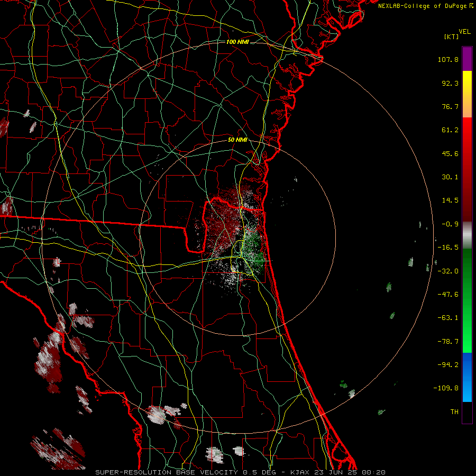
Task: Click the 61.2 legend value
Action: point(450,130)
